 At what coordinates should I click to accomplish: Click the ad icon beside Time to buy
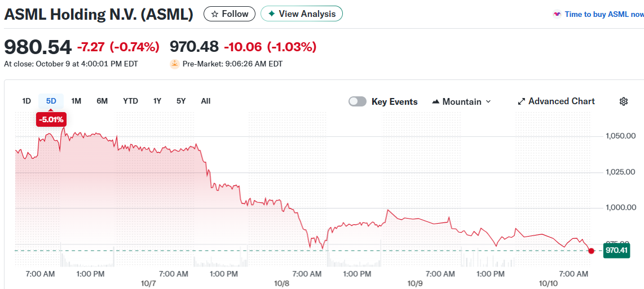coord(557,15)
